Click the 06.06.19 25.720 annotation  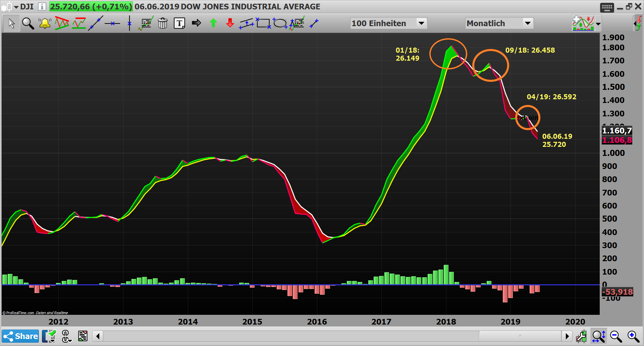557,140
